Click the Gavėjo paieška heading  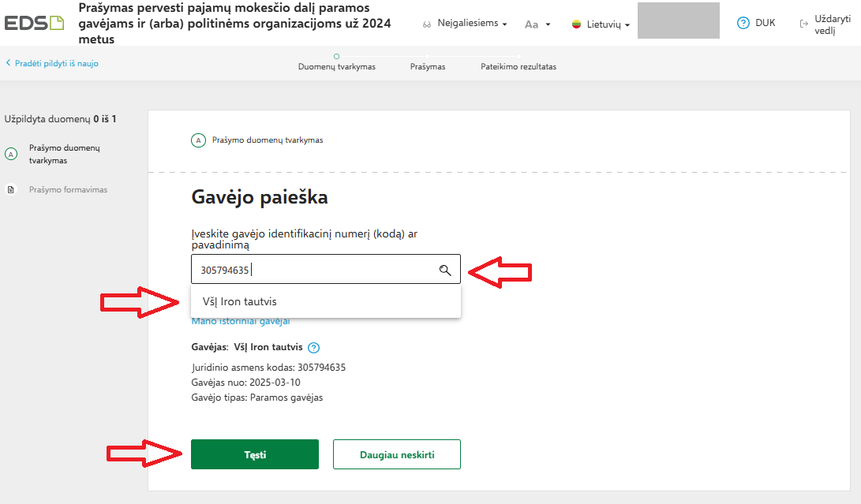[259, 197]
